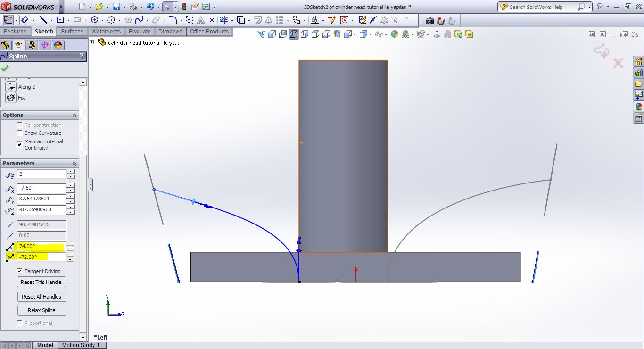
Task: Select the Smart Dimension tool
Action: [25, 20]
